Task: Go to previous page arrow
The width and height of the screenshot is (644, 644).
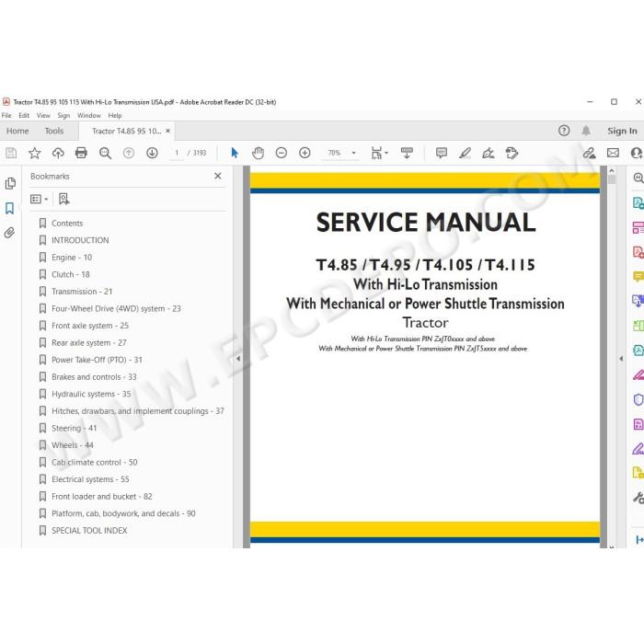Action: (x=129, y=154)
